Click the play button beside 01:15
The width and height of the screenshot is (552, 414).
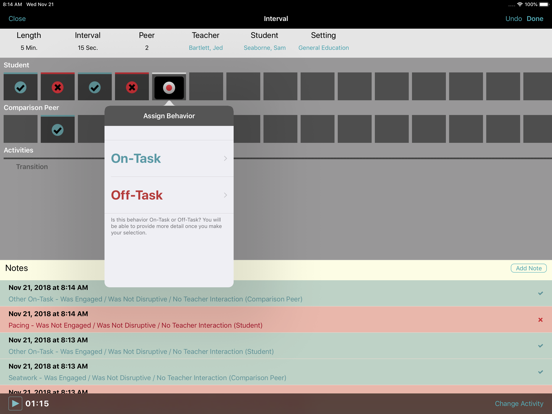(x=15, y=403)
